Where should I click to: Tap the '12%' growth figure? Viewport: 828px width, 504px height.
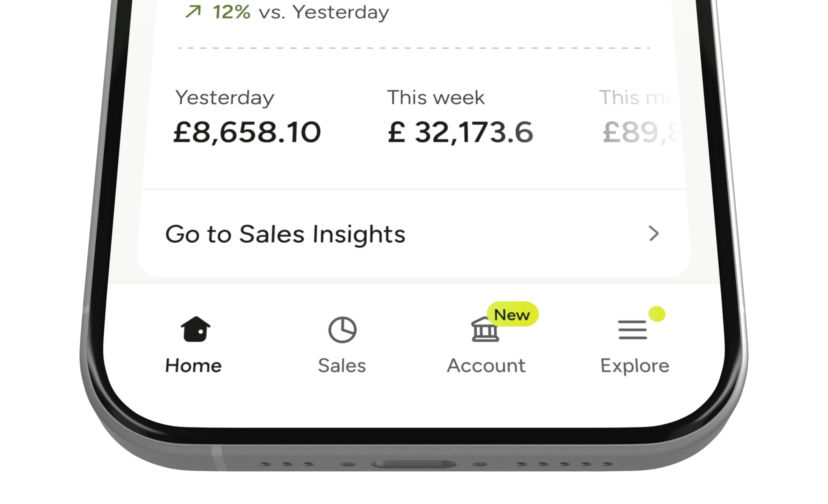pos(232,12)
